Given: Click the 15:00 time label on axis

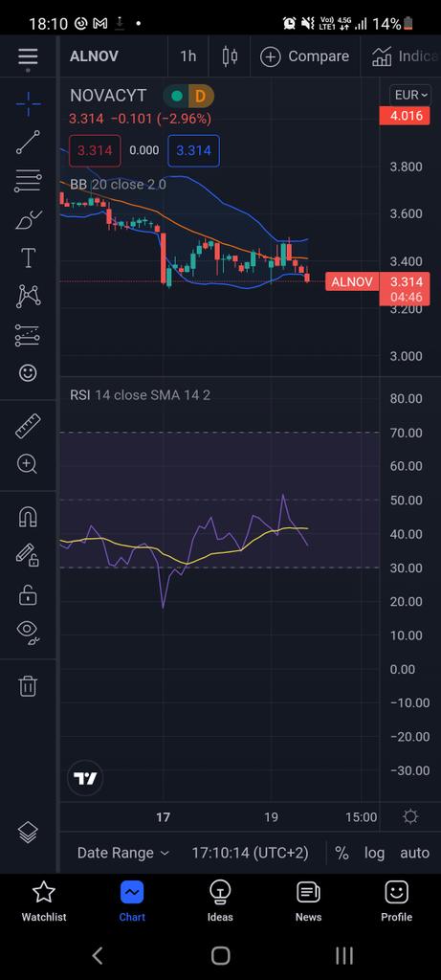Looking at the screenshot, I should tap(361, 817).
